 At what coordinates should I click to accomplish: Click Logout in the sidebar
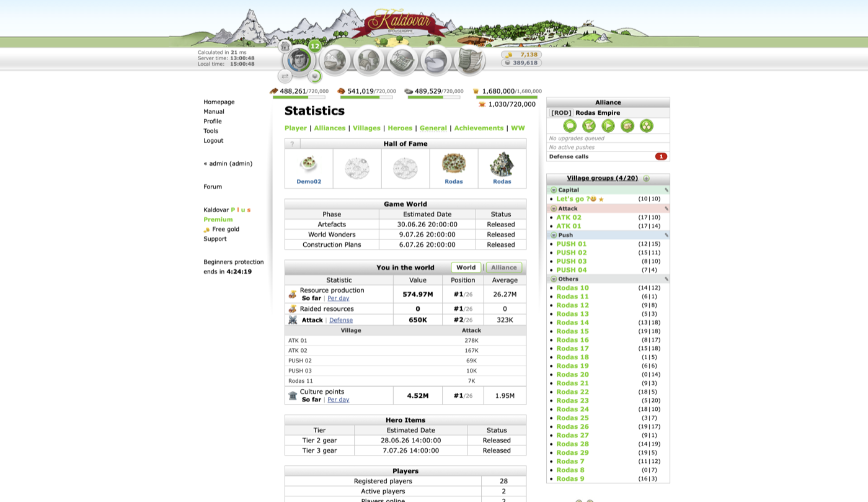pyautogui.click(x=213, y=141)
